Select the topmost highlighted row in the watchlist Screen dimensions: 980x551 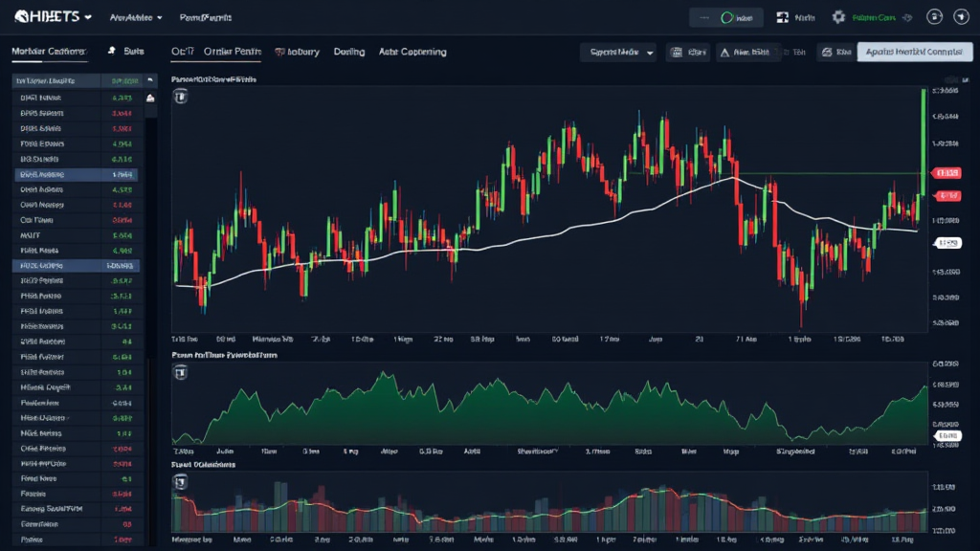click(76, 175)
